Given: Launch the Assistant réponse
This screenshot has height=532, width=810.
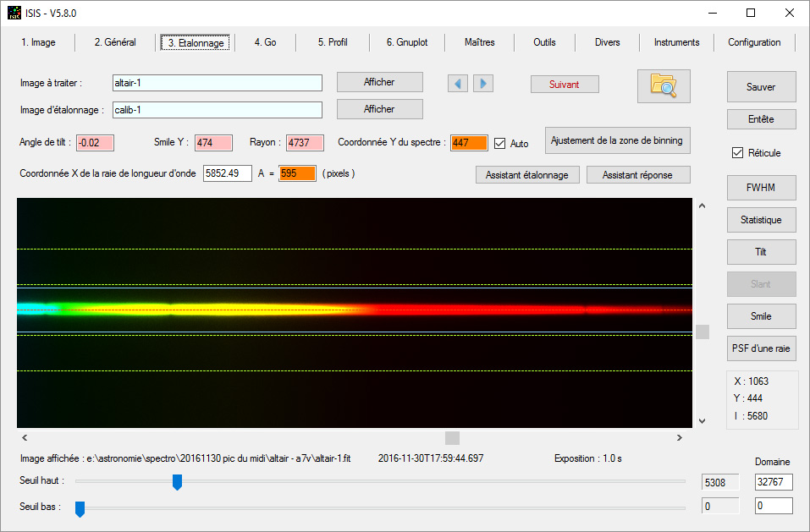Looking at the screenshot, I should coord(638,175).
